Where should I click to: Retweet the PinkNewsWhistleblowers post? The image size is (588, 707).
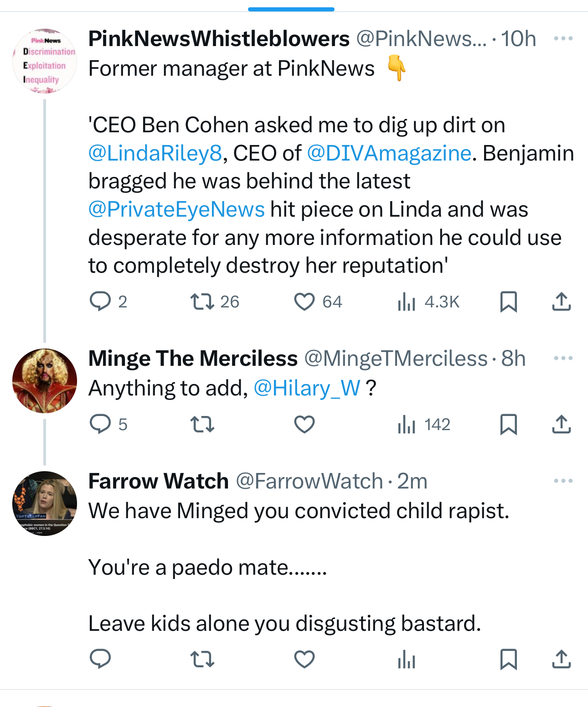point(202,302)
